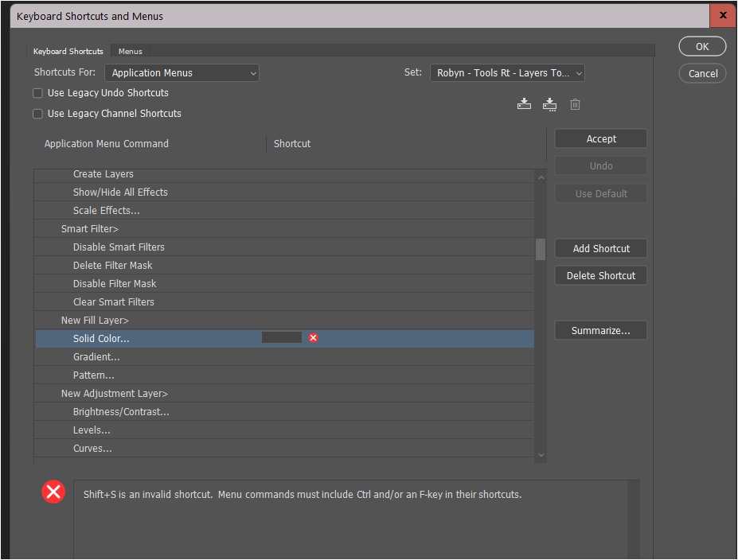Open the Shortcuts For dropdown
This screenshot has width=738, height=560.
pyautogui.click(x=181, y=72)
